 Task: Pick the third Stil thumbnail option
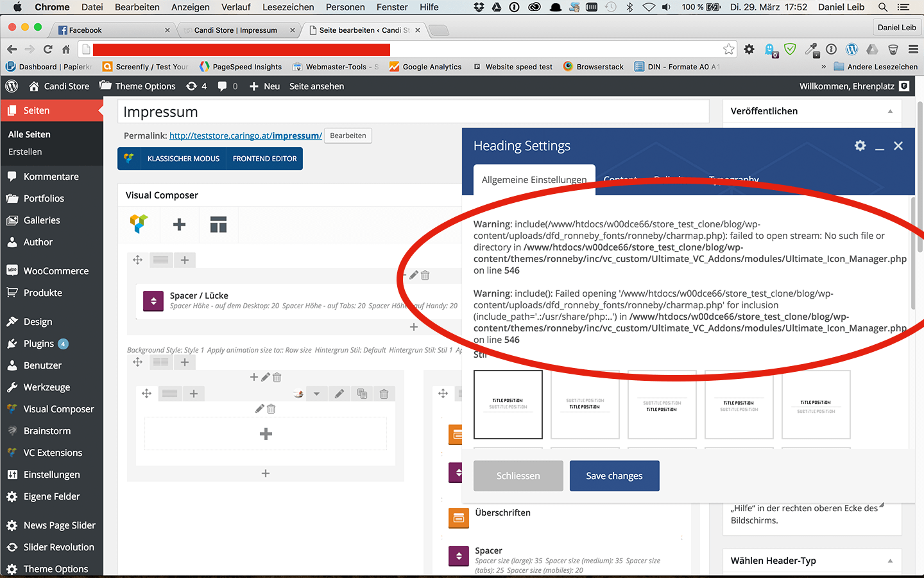tap(662, 404)
